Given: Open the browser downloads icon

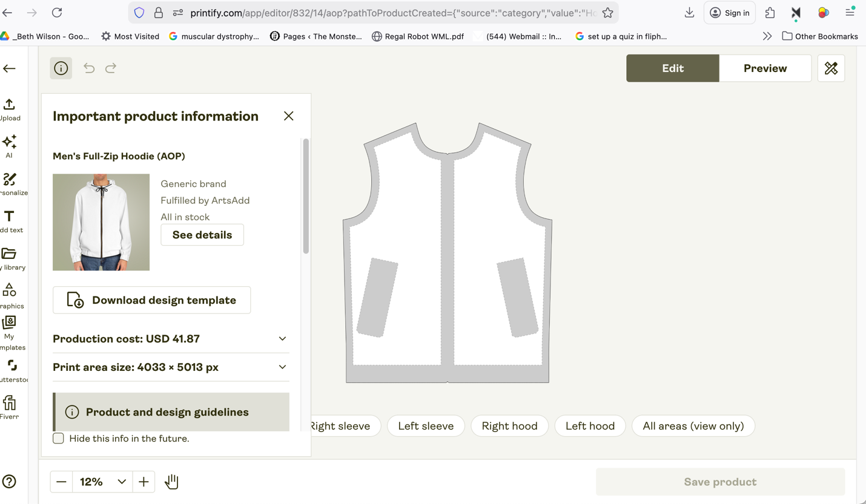Looking at the screenshot, I should tap(689, 13).
